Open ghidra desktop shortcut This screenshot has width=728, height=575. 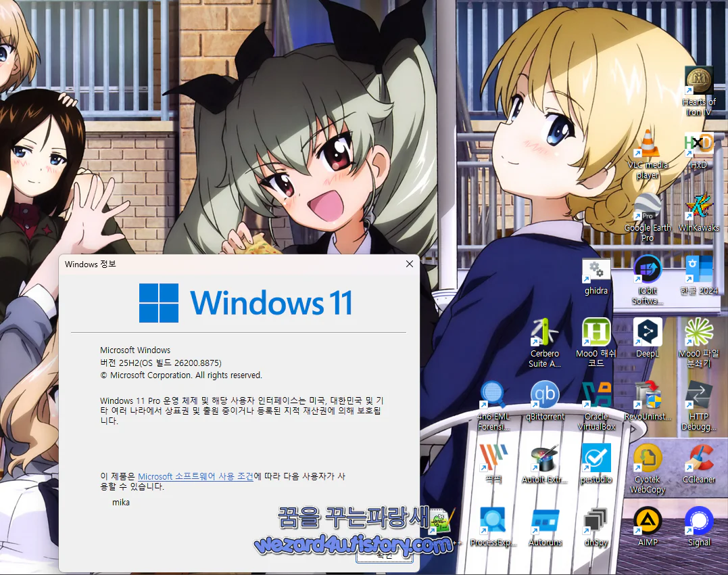[x=596, y=277]
